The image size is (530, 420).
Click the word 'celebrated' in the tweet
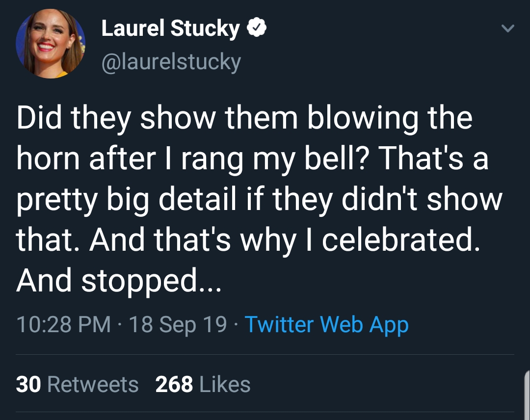tap(400, 239)
